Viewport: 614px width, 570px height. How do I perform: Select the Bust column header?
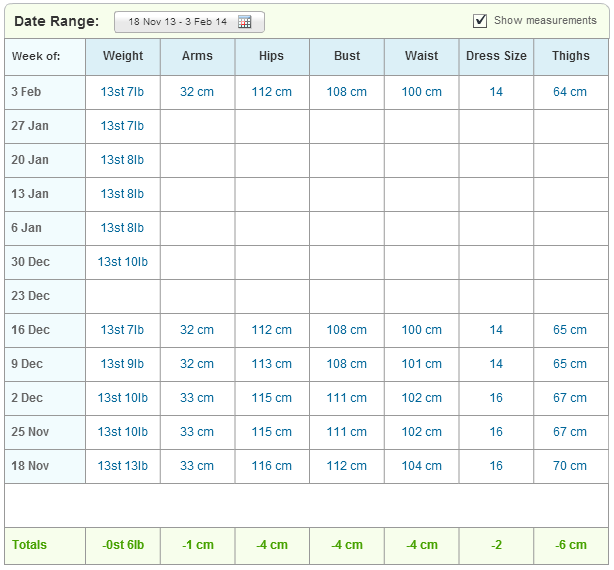click(347, 56)
